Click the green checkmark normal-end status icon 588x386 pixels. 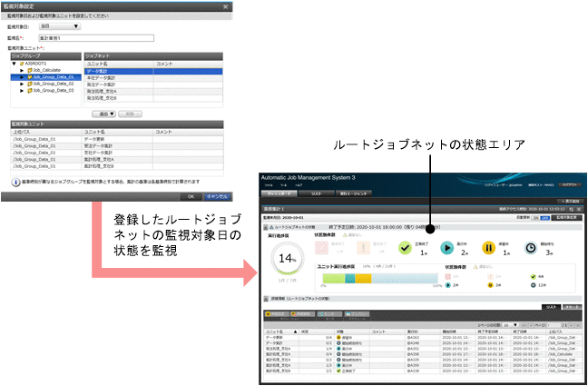point(405,248)
